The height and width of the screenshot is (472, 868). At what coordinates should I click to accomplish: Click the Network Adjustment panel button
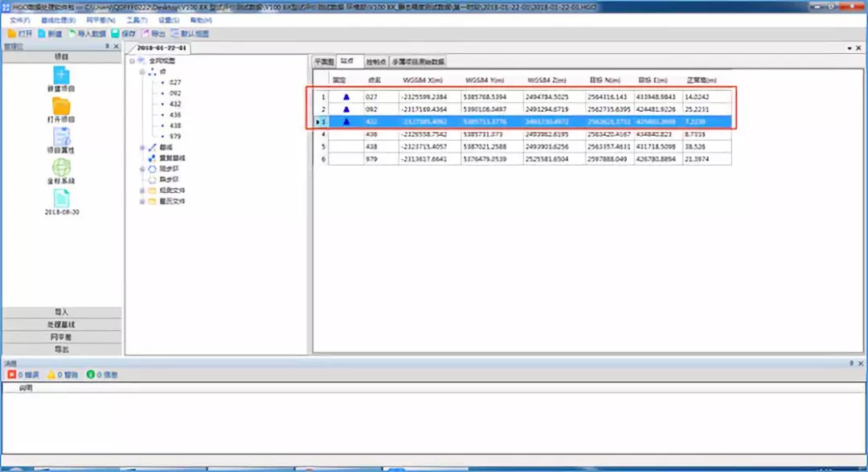61,337
